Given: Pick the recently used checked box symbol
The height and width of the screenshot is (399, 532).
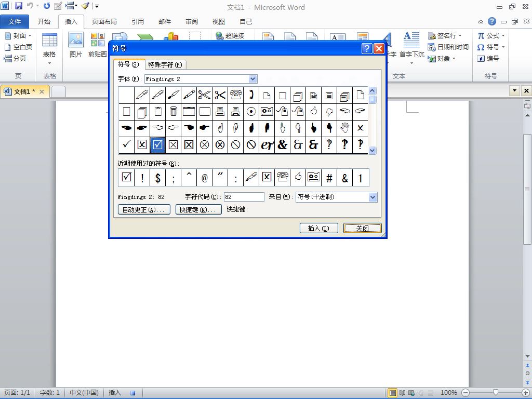Looking at the screenshot, I should point(126,178).
